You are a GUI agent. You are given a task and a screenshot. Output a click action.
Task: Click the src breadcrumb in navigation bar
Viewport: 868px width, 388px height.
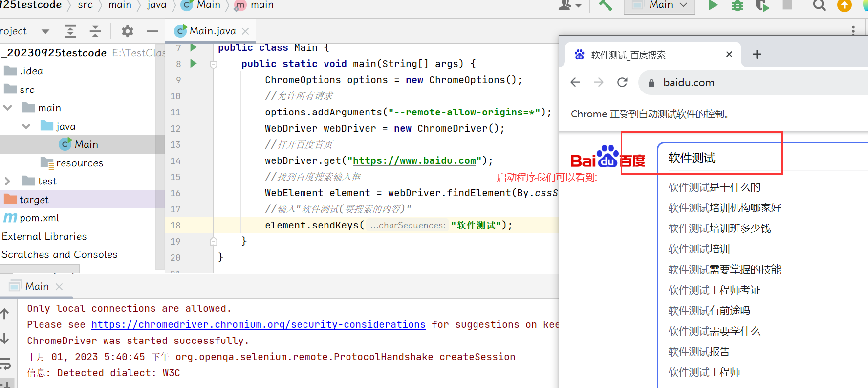click(x=85, y=5)
